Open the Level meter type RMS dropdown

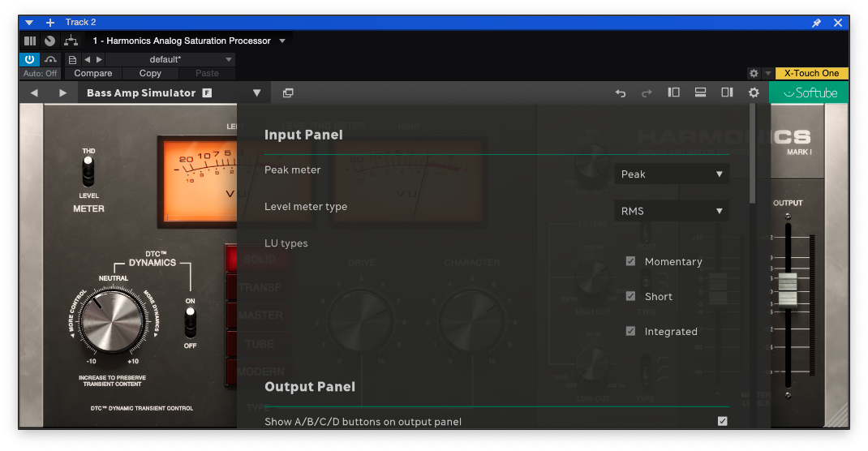coord(672,211)
